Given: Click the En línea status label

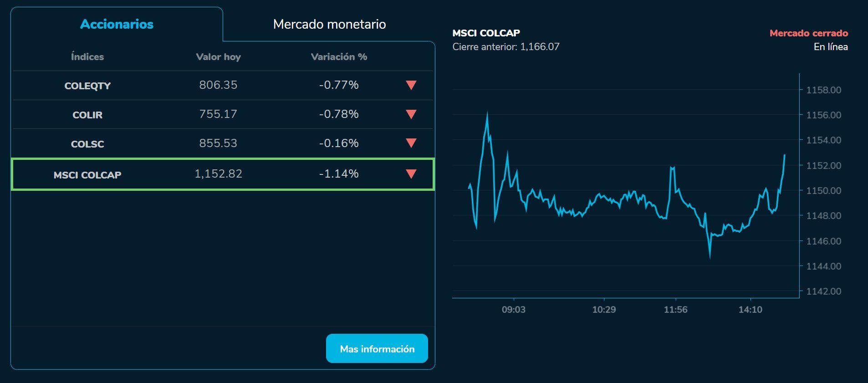Looking at the screenshot, I should pos(831,47).
